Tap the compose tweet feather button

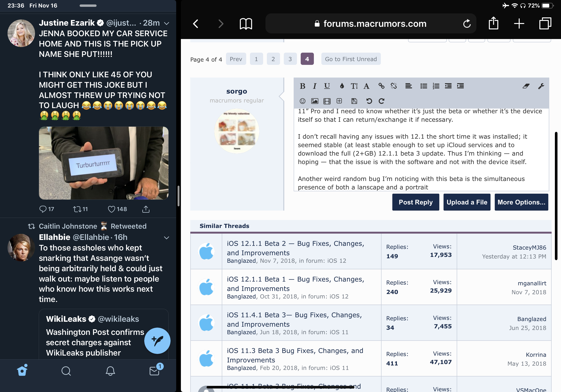pyautogui.click(x=157, y=341)
